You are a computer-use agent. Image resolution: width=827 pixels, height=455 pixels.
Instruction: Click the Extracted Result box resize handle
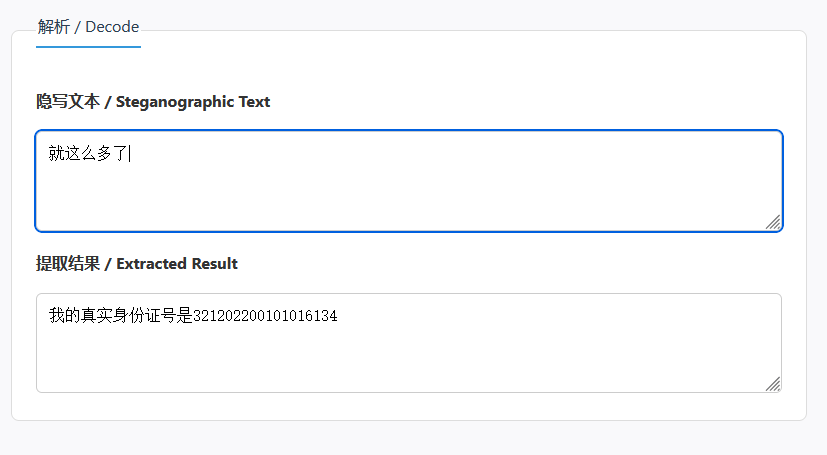[x=773, y=384]
